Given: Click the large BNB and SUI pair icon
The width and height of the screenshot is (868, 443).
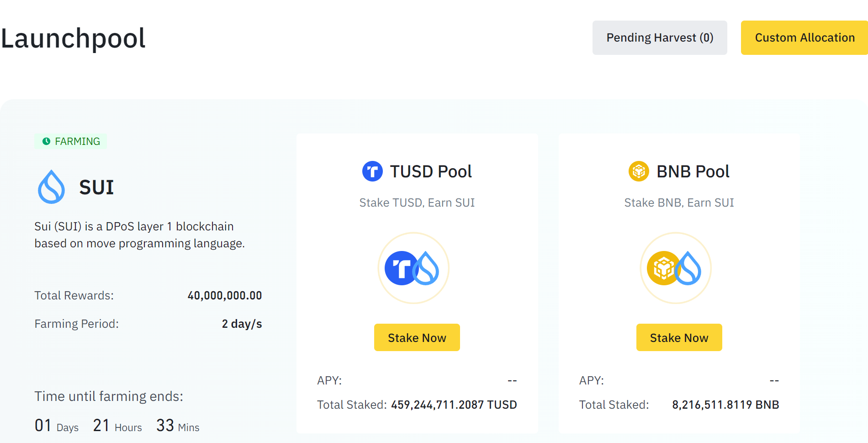Looking at the screenshot, I should click(x=676, y=268).
